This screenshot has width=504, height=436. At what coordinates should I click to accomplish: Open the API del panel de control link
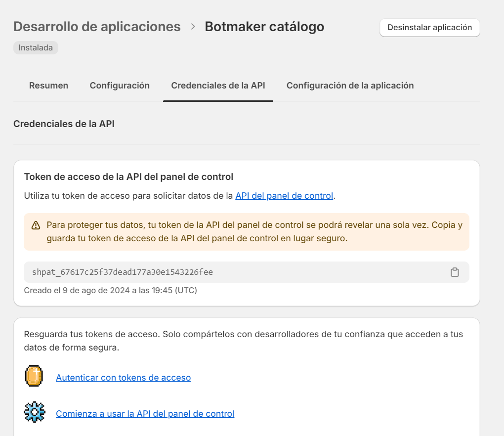284,196
